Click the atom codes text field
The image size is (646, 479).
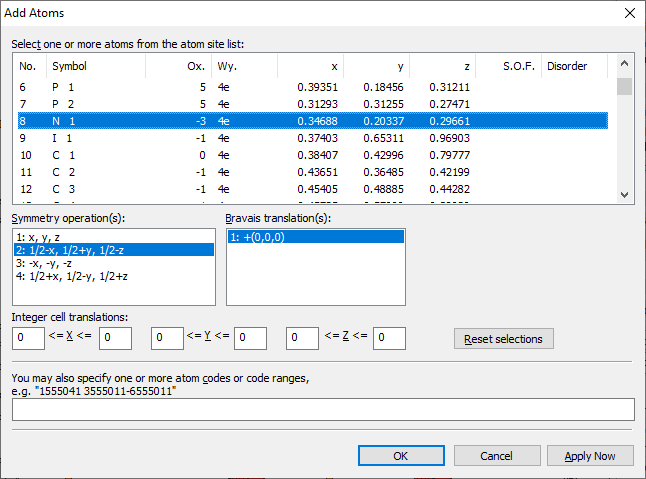point(322,409)
